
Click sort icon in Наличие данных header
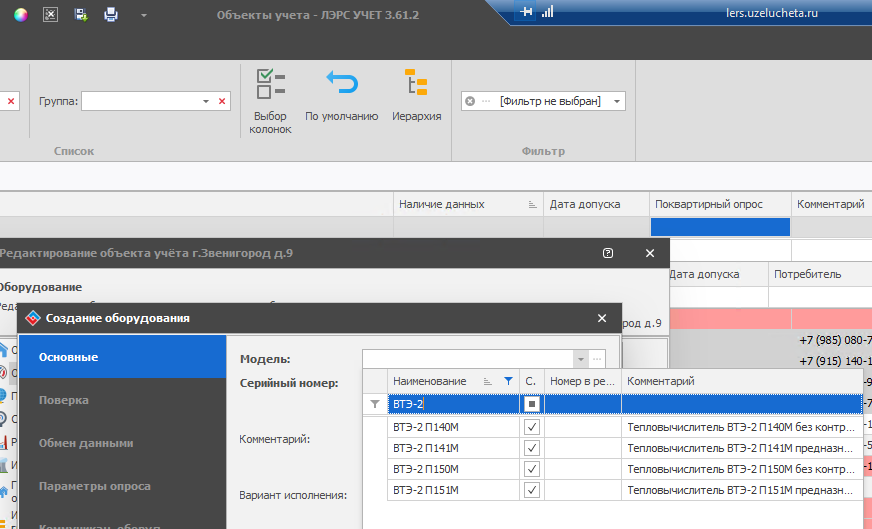tap(532, 205)
